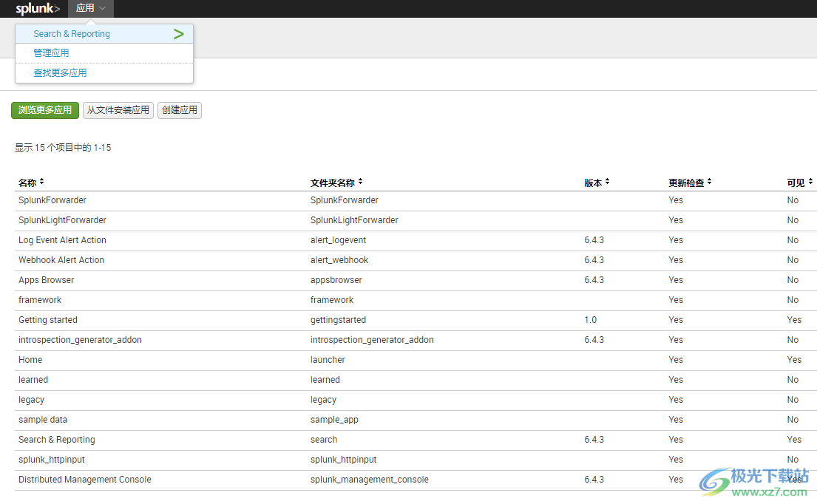Click Yes visibility value in Home row
Screen dimensions: 817x504
(x=794, y=360)
